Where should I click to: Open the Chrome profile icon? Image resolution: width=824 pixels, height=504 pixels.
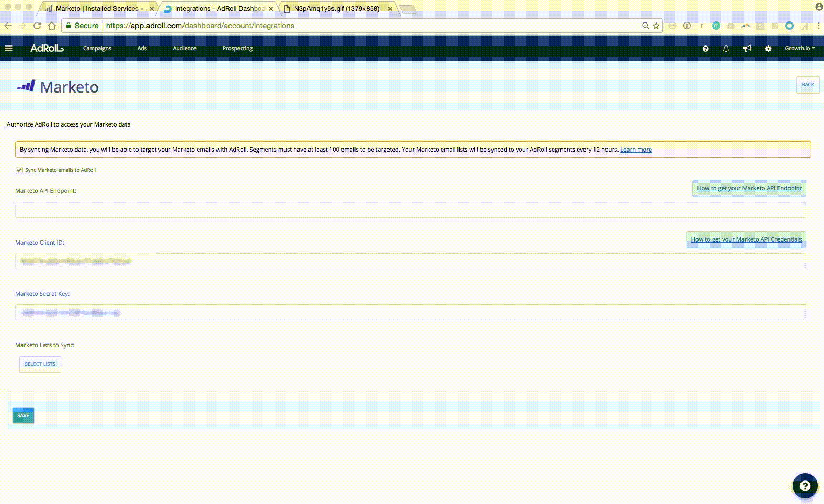click(819, 7)
